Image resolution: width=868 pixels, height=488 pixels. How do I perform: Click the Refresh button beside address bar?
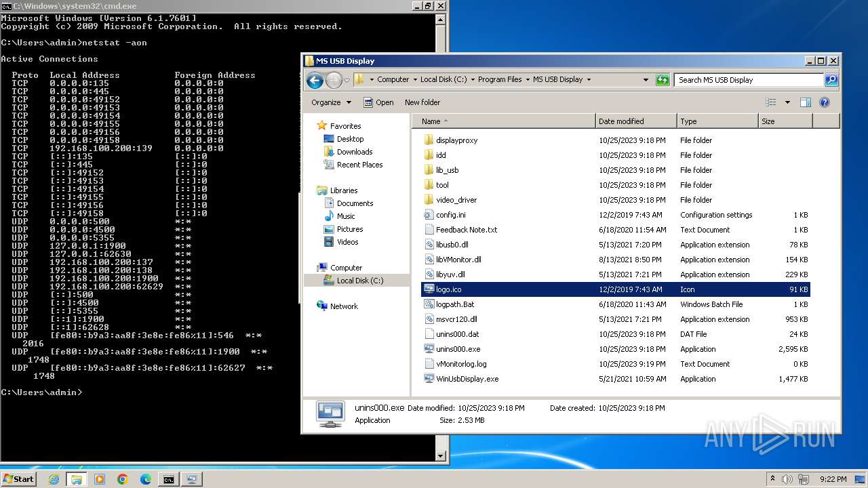pos(663,80)
